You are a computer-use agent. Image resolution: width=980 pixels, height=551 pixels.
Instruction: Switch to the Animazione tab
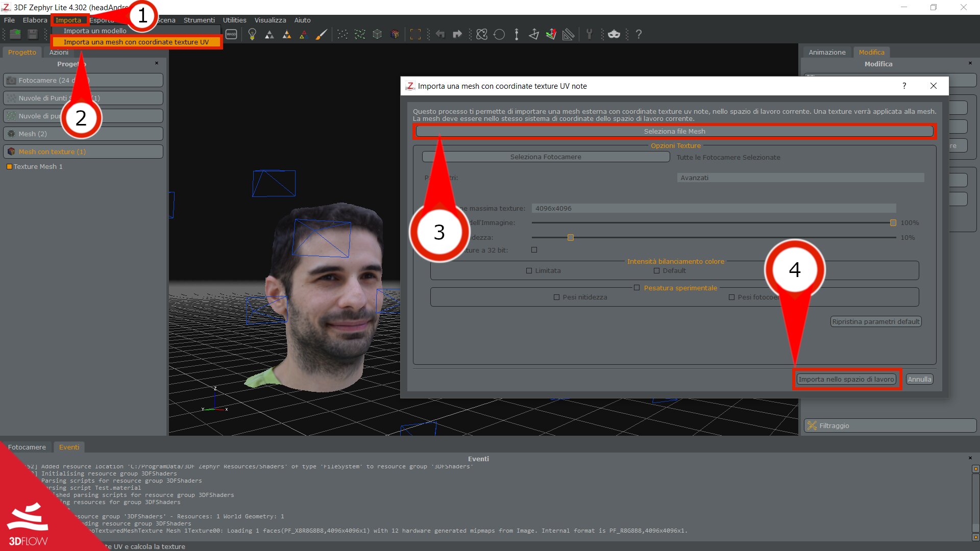827,52
